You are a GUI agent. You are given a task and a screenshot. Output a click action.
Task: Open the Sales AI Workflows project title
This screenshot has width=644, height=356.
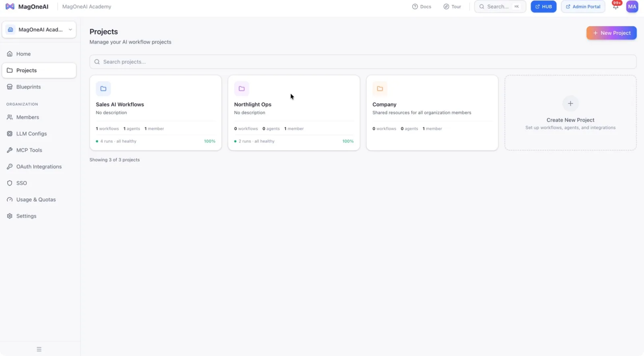pos(120,105)
